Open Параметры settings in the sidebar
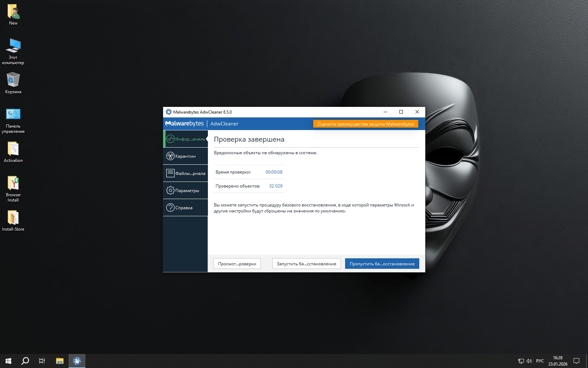Viewport: 588px width, 368px height. point(185,191)
